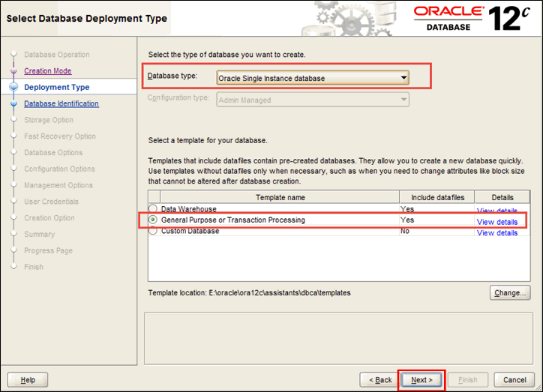543x392 pixels.
Task: Click the Deployment Type step indicator icon
Action: tap(13, 88)
